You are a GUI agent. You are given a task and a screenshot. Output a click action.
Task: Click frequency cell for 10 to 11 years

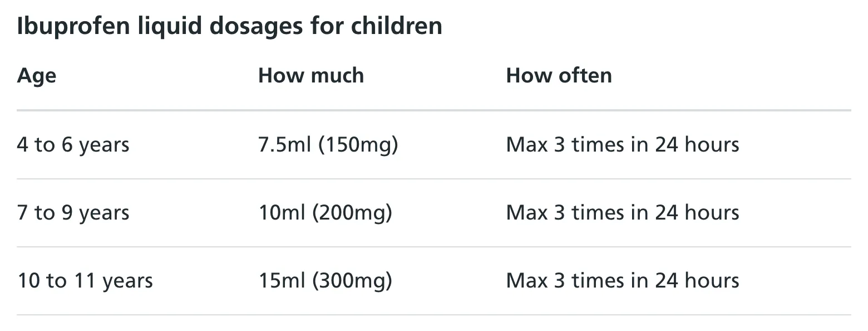(x=622, y=281)
